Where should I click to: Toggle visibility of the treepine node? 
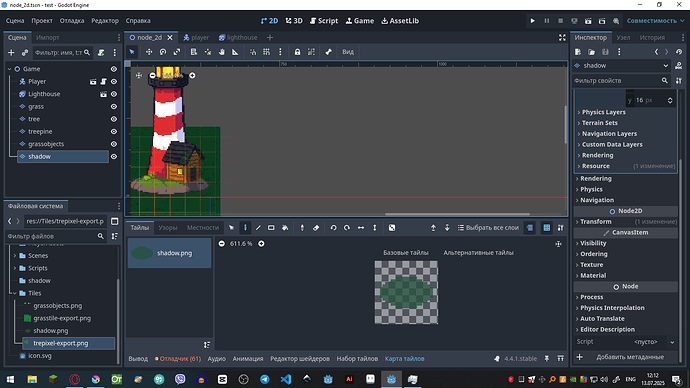pyautogui.click(x=114, y=132)
